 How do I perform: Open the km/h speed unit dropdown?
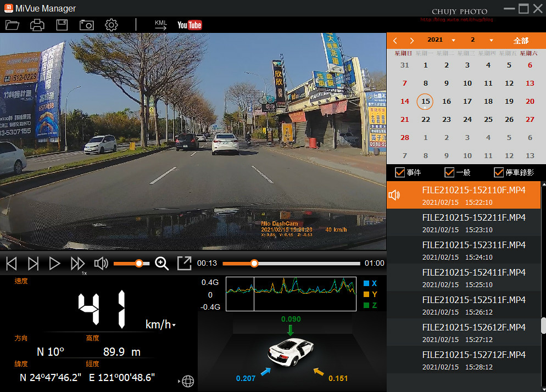(x=174, y=325)
